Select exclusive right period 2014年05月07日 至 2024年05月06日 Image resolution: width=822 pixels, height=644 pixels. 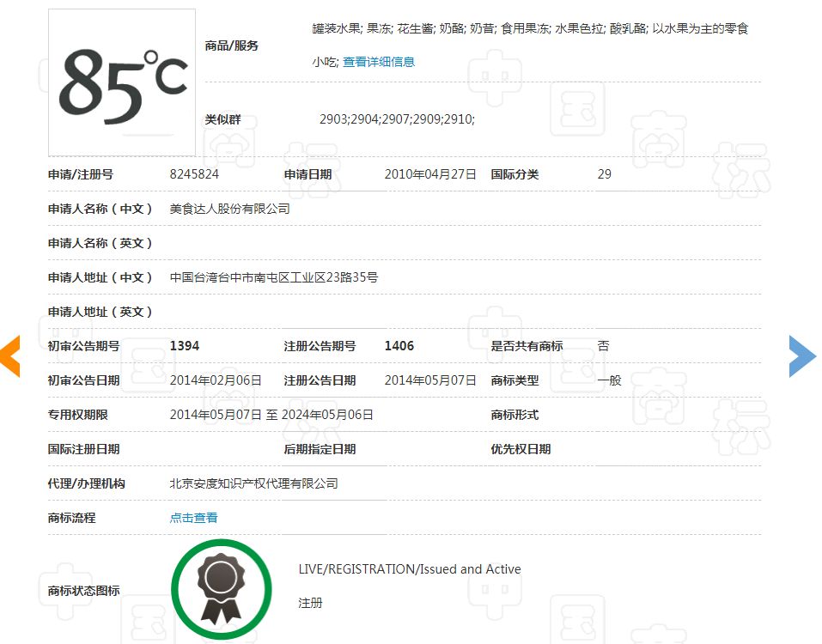pyautogui.click(x=271, y=415)
